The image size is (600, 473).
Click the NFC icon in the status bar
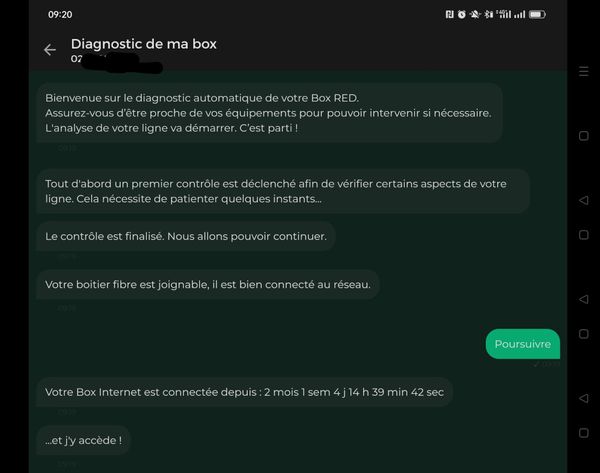pos(451,15)
